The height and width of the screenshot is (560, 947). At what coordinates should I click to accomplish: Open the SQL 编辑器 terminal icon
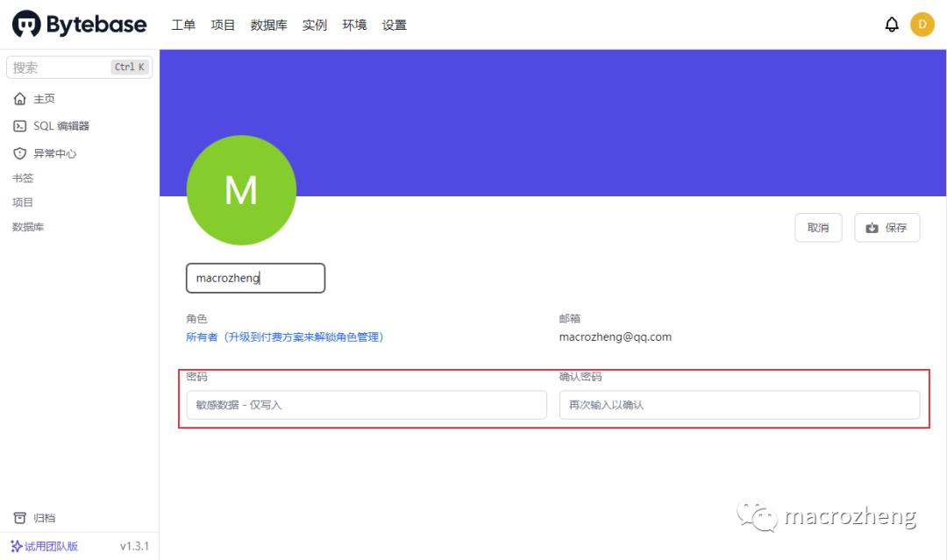click(19, 125)
